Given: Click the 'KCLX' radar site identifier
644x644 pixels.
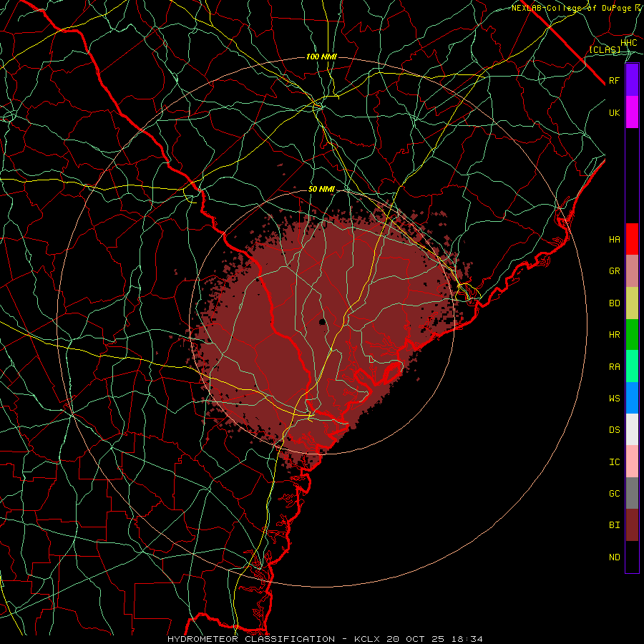Looking at the screenshot, I should click(x=367, y=639).
